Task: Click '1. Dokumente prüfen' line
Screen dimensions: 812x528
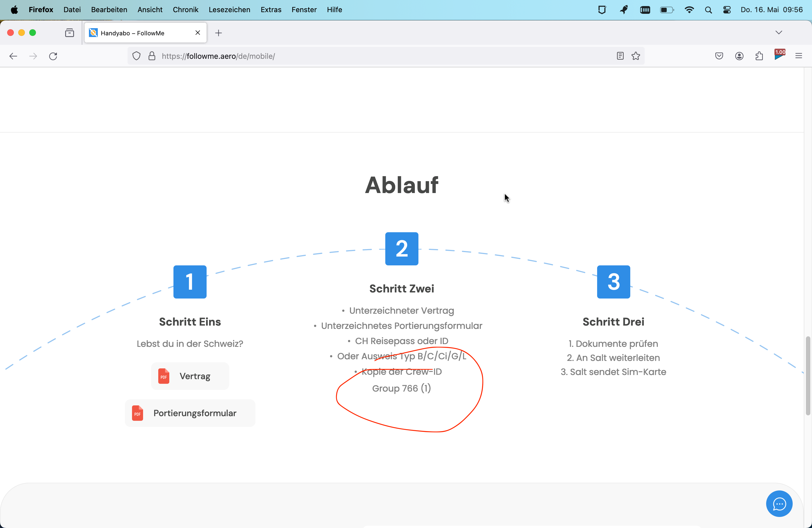Action: coord(613,344)
